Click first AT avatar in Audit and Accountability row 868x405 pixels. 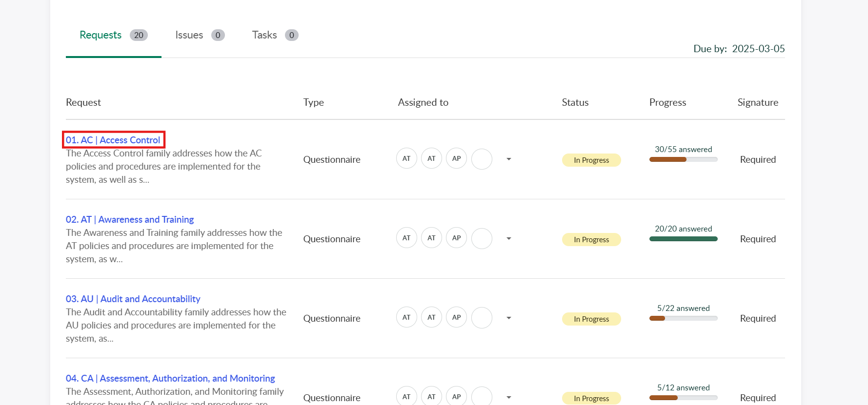406,317
